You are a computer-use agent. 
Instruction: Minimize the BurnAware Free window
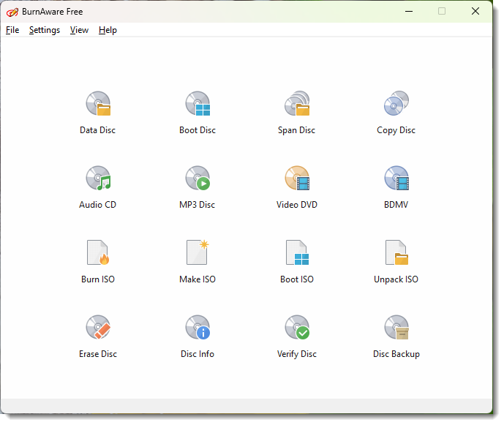click(409, 11)
